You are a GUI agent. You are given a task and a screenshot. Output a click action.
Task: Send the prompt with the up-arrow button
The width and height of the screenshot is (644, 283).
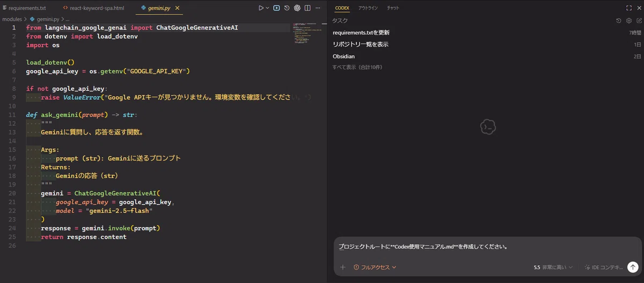click(x=633, y=267)
